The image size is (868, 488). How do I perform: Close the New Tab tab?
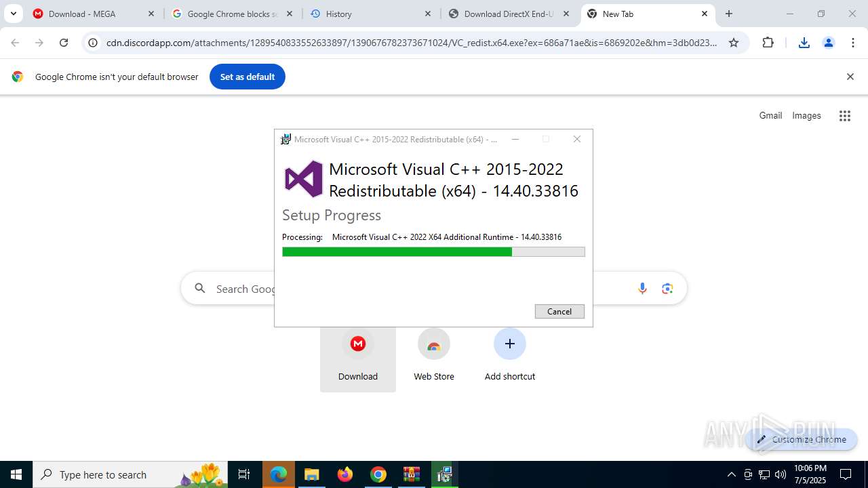click(x=705, y=14)
